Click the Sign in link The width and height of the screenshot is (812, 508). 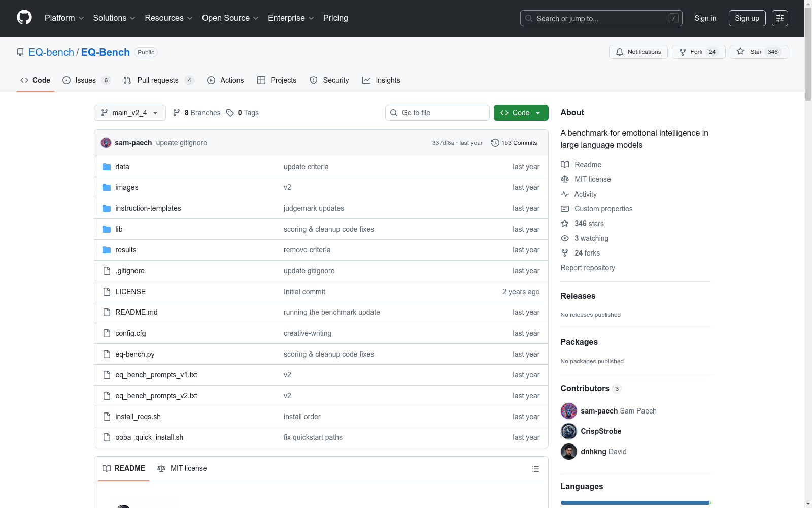[705, 18]
